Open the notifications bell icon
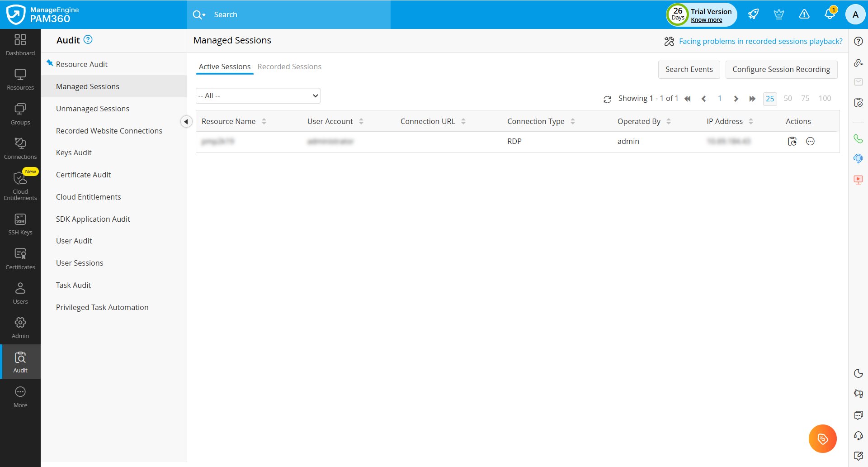This screenshot has height=467, width=868. pos(830,14)
